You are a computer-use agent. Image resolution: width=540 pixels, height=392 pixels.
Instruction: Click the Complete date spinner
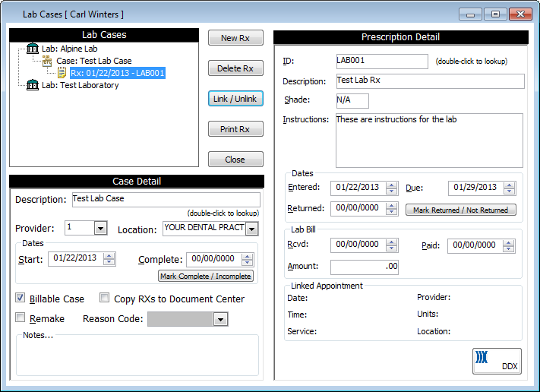(x=248, y=260)
